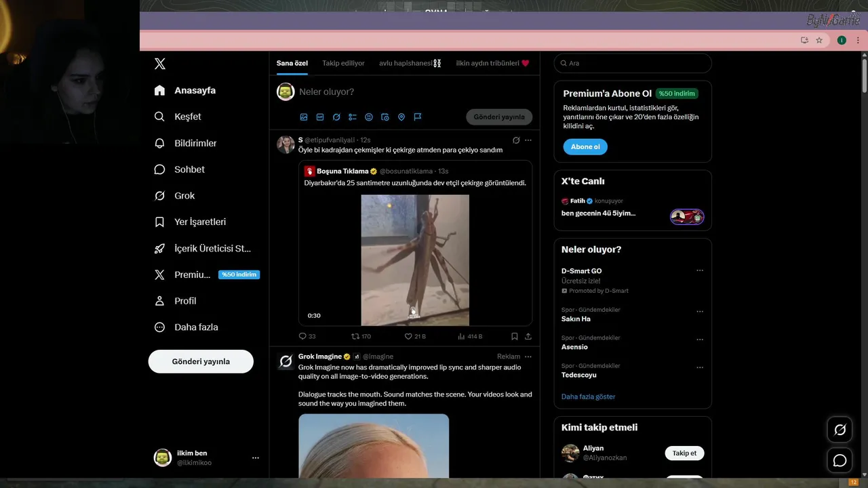
Task: Bookmark the çekirge post
Action: 515,336
